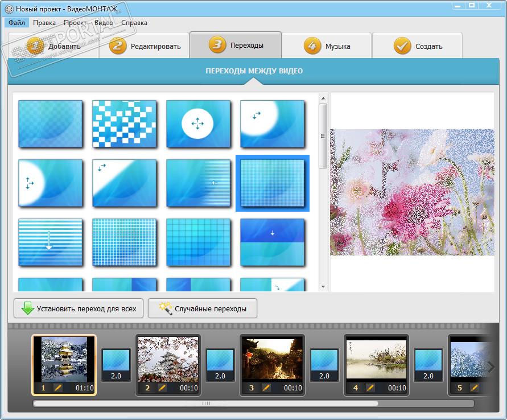Open the Видео menu
This screenshot has width=507, height=420.
[x=104, y=23]
